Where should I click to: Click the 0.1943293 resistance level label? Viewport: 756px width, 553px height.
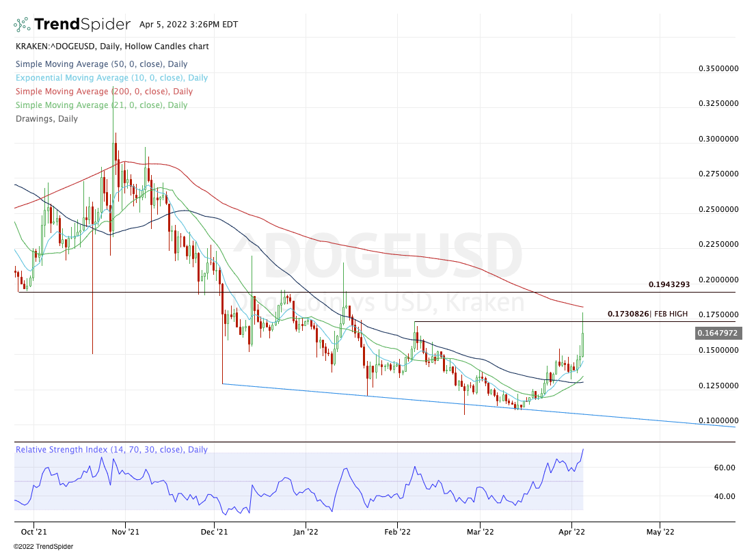point(669,284)
